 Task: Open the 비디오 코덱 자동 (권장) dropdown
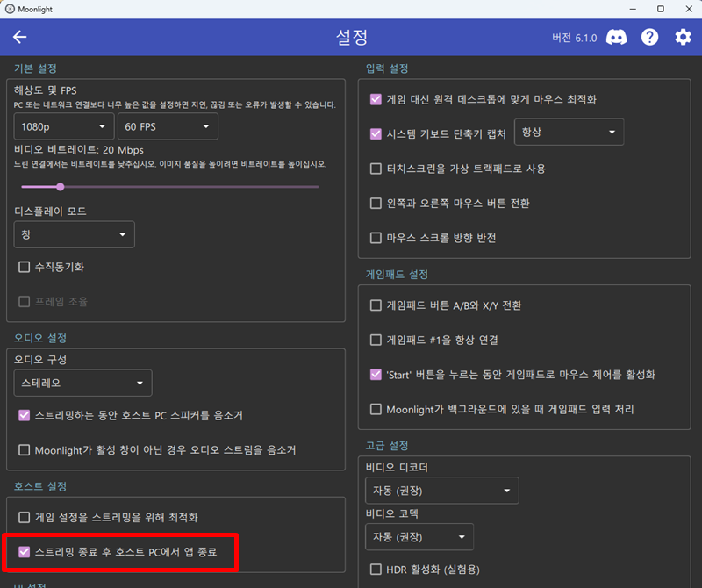coord(419,537)
